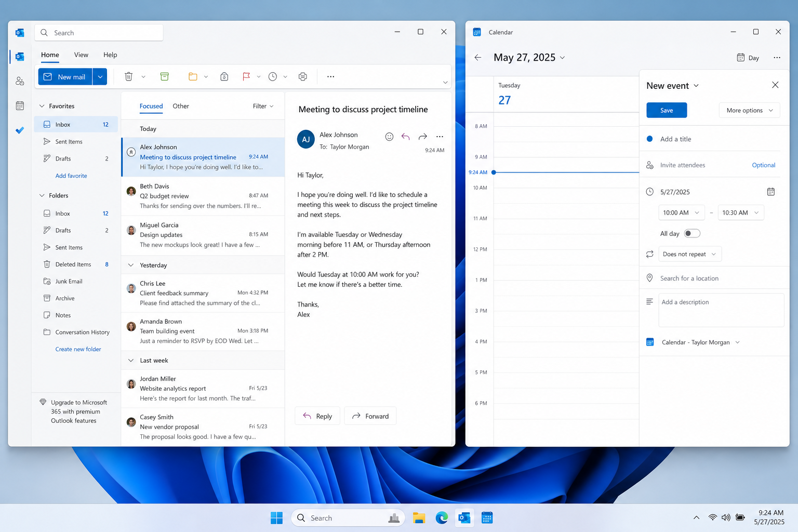Collapse the Folders section
Screen dimensions: 798x532
42,195
